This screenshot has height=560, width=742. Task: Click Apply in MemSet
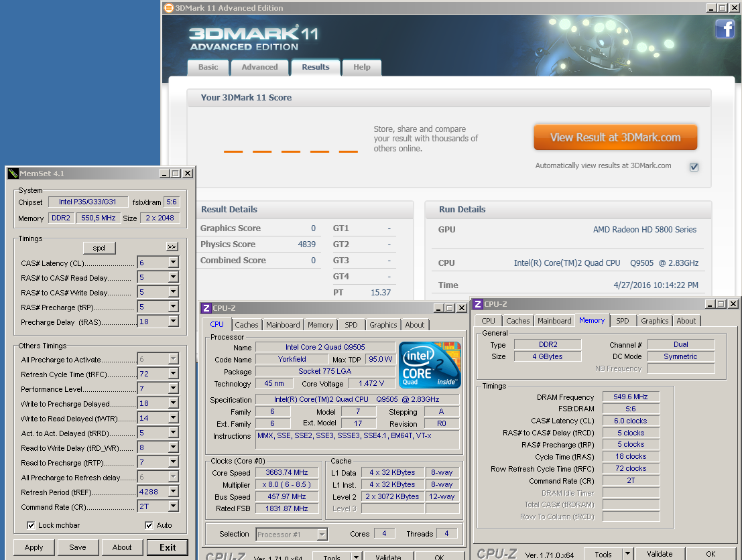34,547
